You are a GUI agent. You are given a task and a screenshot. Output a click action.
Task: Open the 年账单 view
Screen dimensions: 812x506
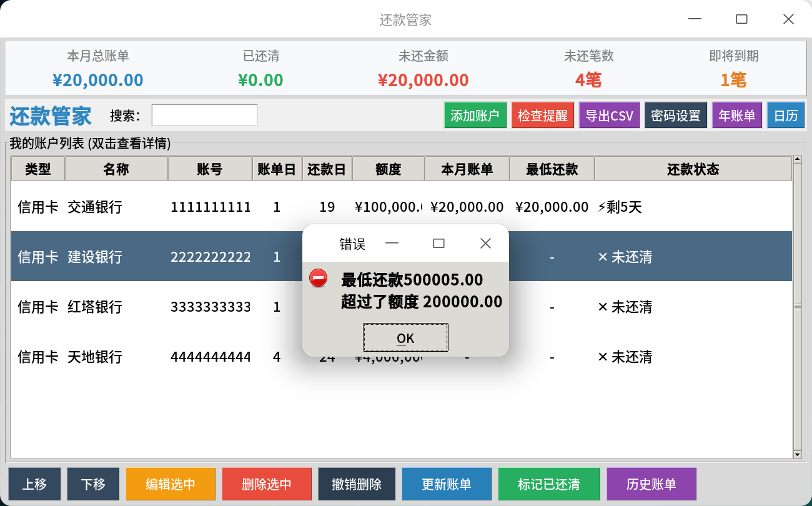click(737, 116)
